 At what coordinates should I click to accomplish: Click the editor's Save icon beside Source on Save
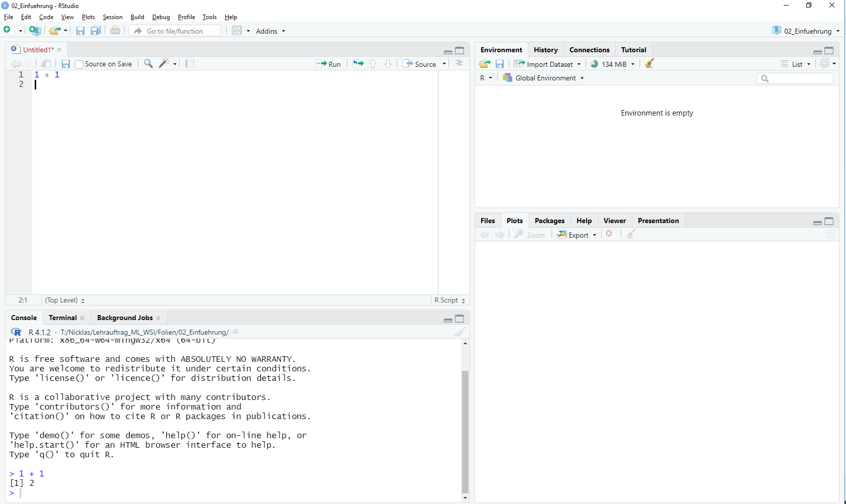click(65, 64)
